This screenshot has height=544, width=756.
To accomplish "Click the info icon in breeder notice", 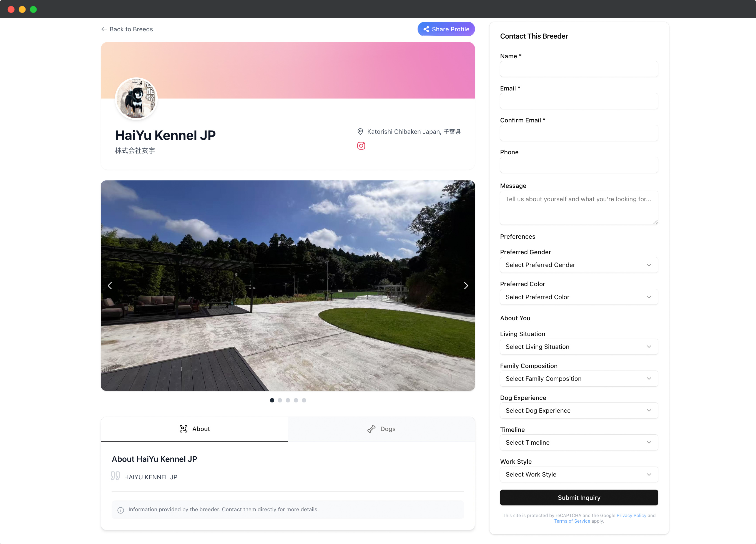I will (x=121, y=510).
